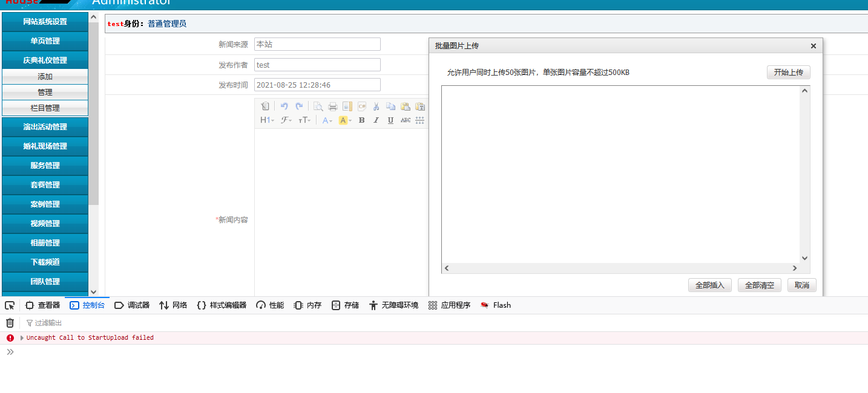
Task: Click the print icon in editor toolbar
Action: (x=332, y=106)
